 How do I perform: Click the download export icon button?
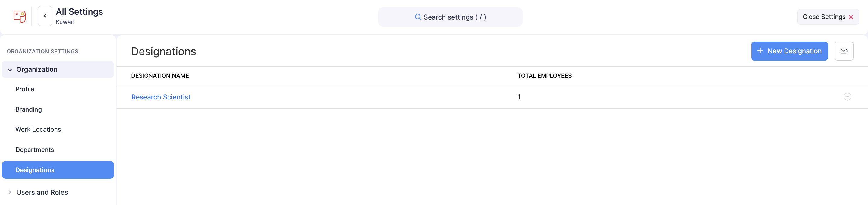(843, 51)
